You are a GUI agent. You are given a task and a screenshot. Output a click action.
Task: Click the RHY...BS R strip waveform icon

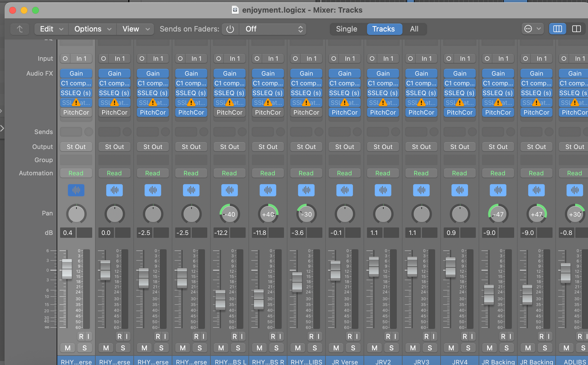click(268, 190)
